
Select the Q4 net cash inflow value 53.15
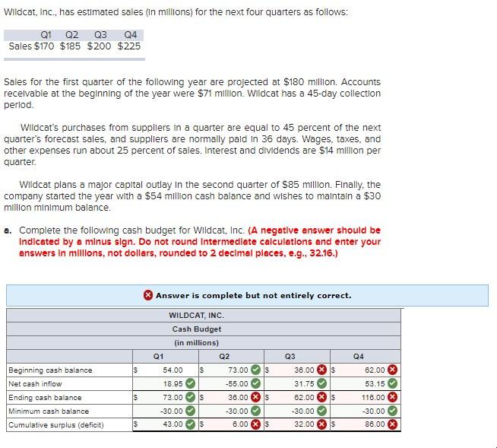(x=375, y=383)
